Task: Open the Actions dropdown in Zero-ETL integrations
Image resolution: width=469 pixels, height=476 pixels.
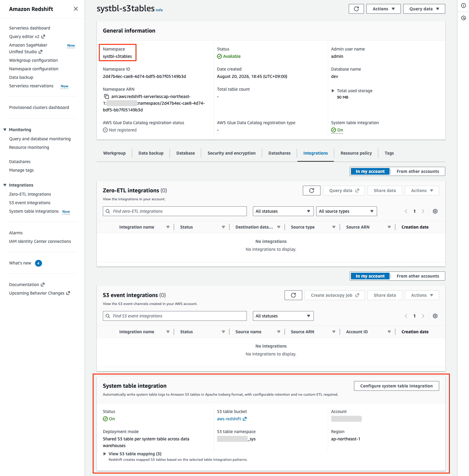Action: [422, 191]
